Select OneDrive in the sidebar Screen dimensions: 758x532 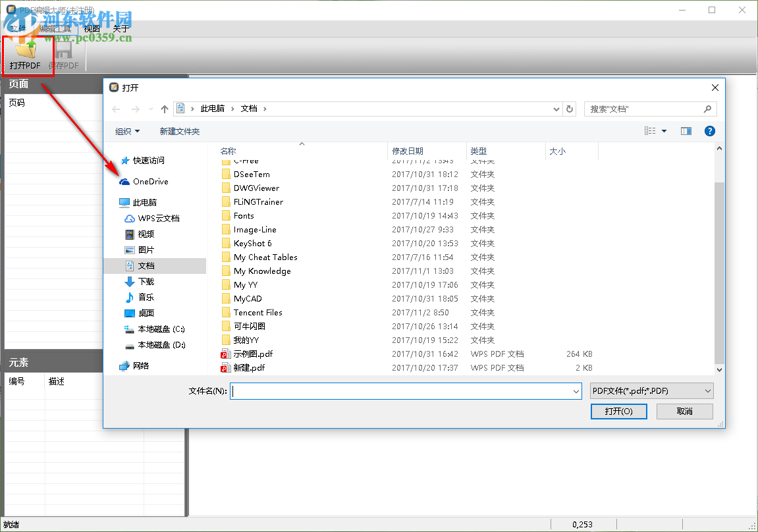point(148,181)
